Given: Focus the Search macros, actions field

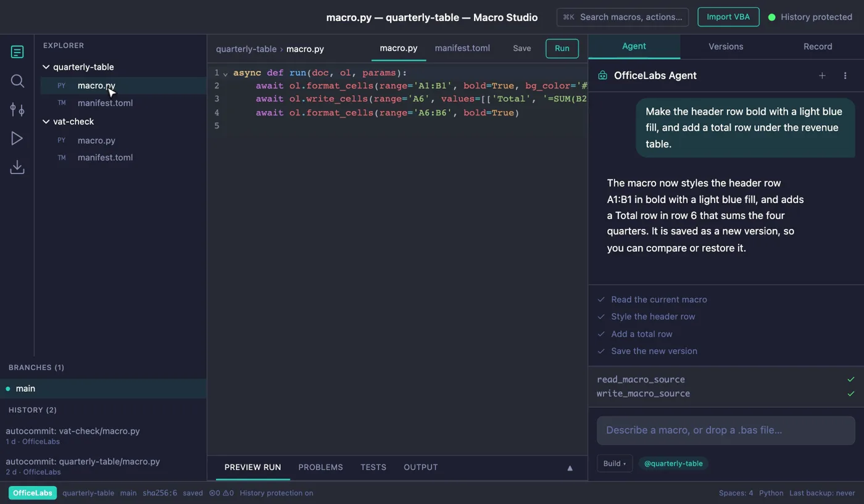Looking at the screenshot, I should [623, 17].
